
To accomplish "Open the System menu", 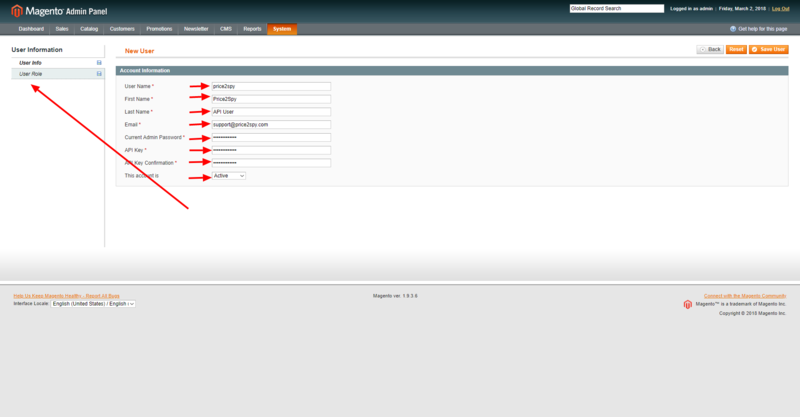I will tap(282, 29).
